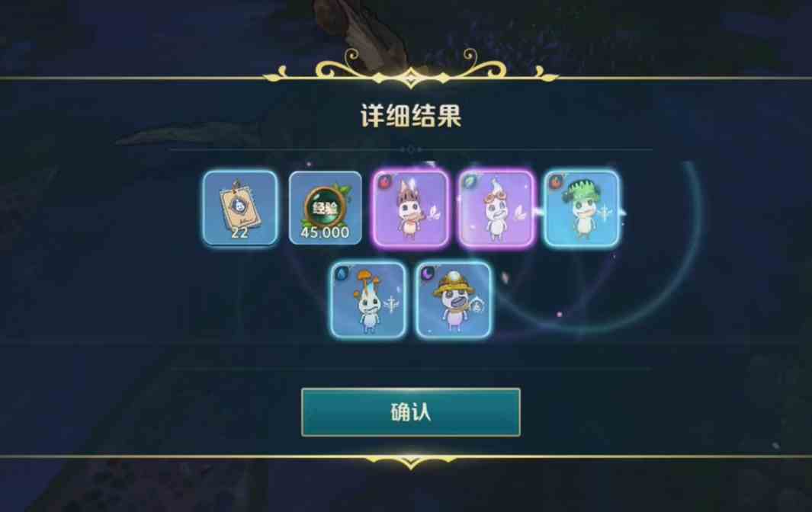Select the 经验 experience orb showing 45,000
Viewport: 812px width, 512px height.
326,207
